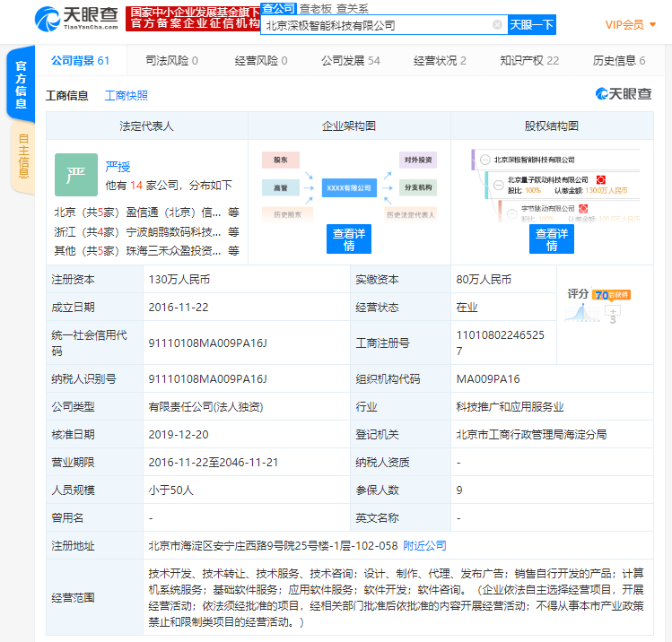The width and height of the screenshot is (672, 642).
Task: Open the 经营风险 0 tab
Action: [261, 61]
